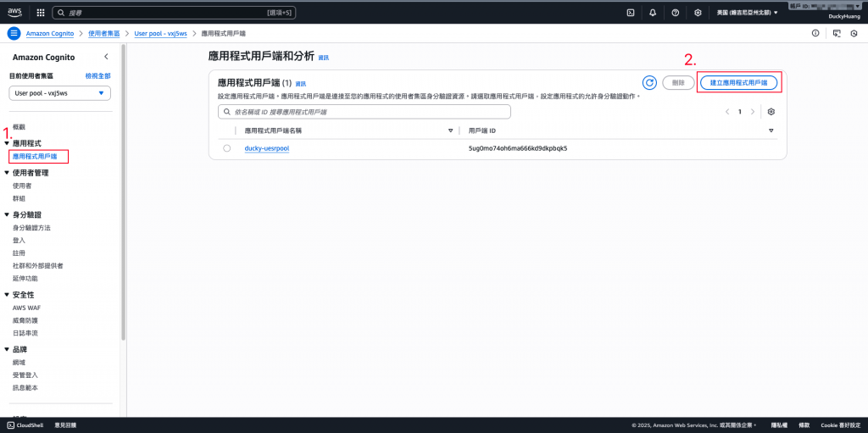Collapse the 品牌 section
868x433 pixels.
[x=7, y=349]
